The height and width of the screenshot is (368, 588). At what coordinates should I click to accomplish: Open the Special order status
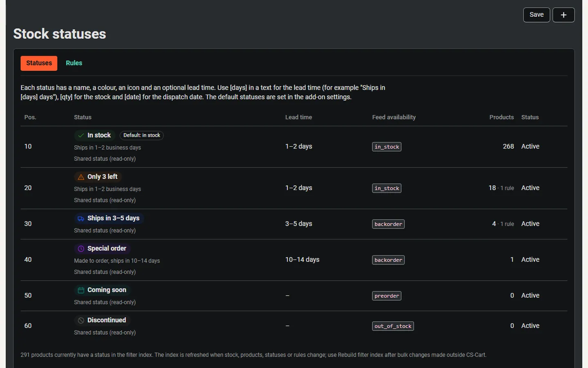pyautogui.click(x=107, y=249)
